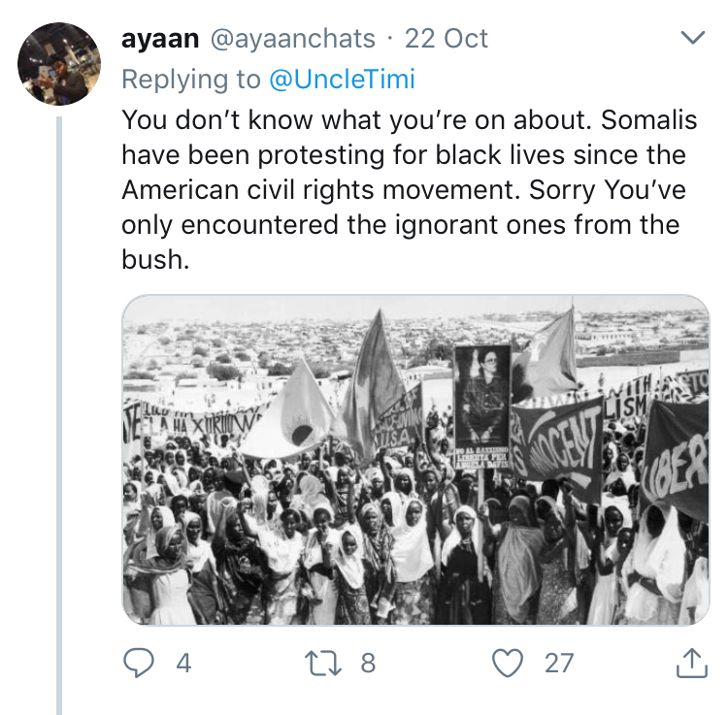Click the like count "27"
728x715 pixels.
559,664
